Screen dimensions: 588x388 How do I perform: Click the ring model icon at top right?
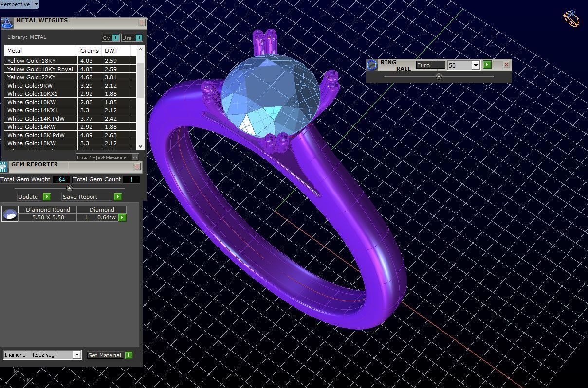coord(571,18)
